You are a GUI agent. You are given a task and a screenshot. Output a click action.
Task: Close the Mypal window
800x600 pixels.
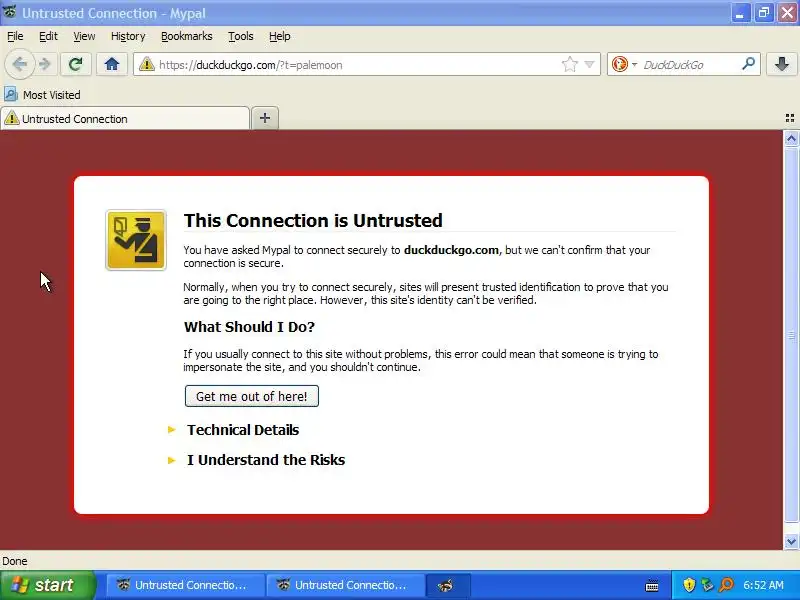pos(787,13)
